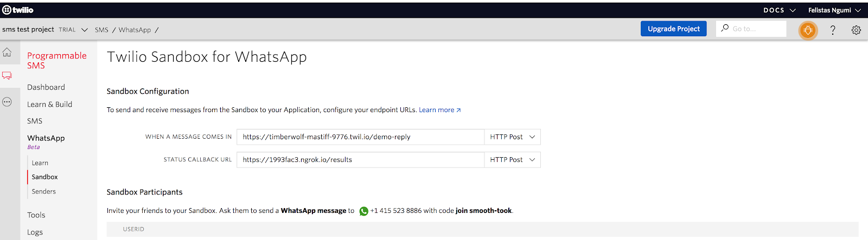
Task: Click the USERID column header
Action: point(133,229)
